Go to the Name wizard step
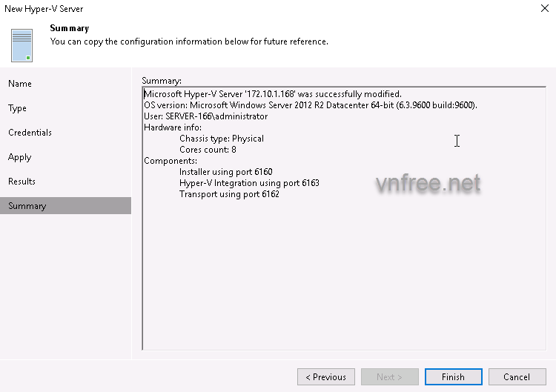The image size is (556, 392). pos(20,84)
